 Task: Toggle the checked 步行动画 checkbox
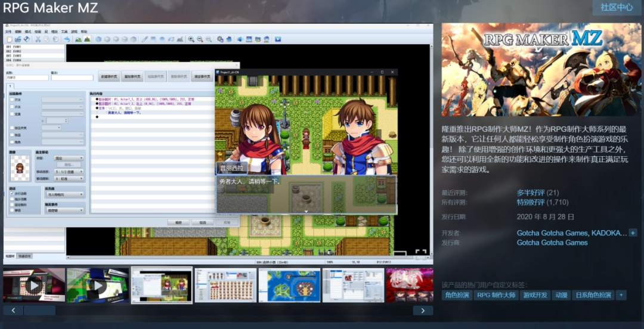pyautogui.click(x=13, y=194)
